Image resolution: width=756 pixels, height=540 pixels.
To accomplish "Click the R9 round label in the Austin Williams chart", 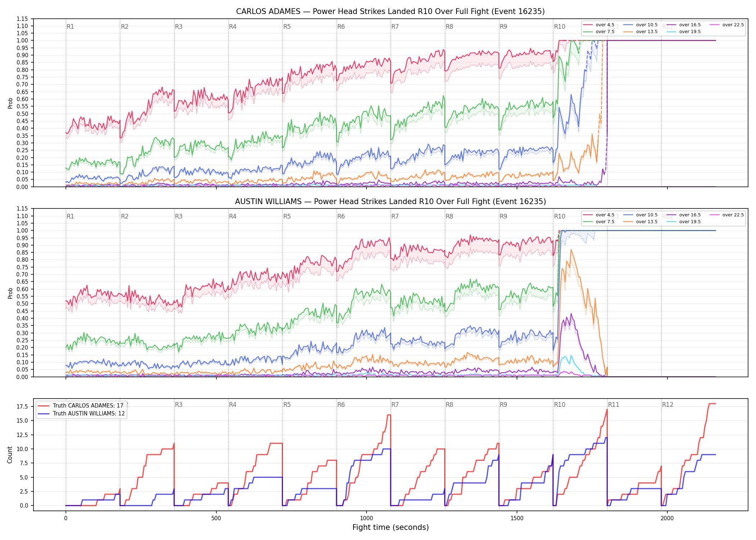I will coord(503,216).
